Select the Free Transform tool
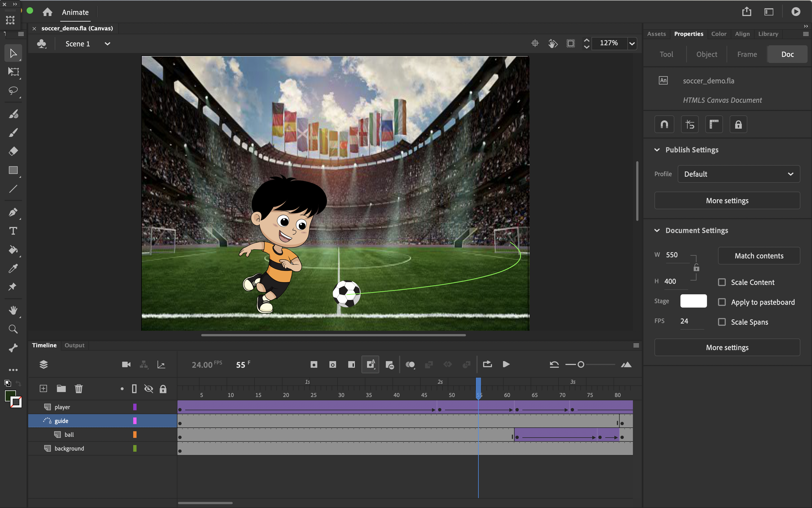This screenshot has height=508, width=812. click(13, 72)
